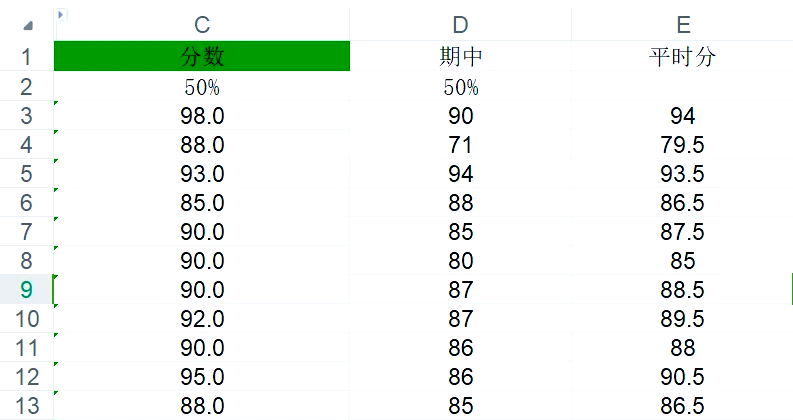The height and width of the screenshot is (420, 793).
Task: Expand the hidden columns arrow beside column C
Action: (61, 15)
